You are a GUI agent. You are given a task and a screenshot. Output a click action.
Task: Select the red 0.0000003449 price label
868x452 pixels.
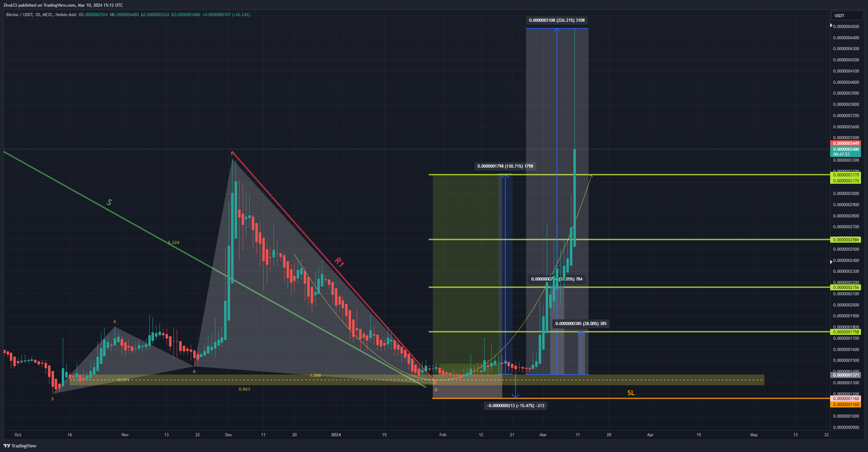click(846, 143)
